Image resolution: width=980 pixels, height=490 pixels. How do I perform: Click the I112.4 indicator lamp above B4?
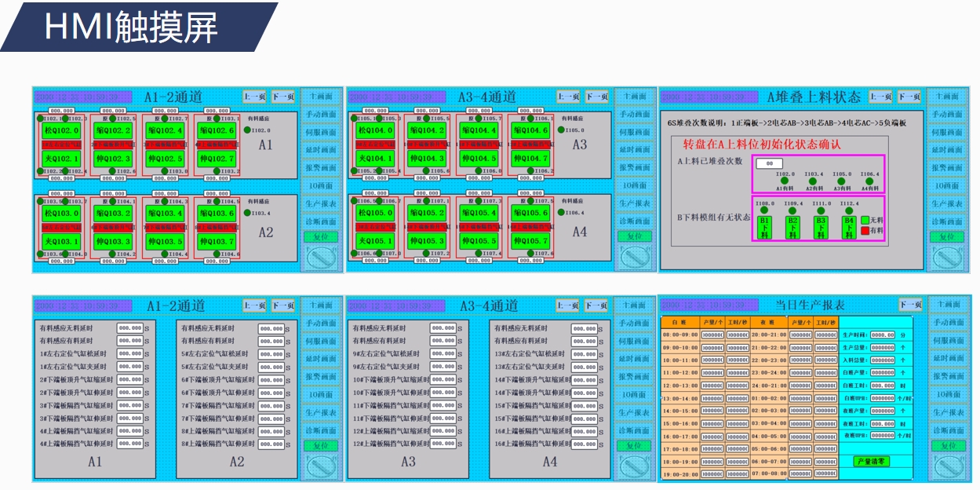848,211
